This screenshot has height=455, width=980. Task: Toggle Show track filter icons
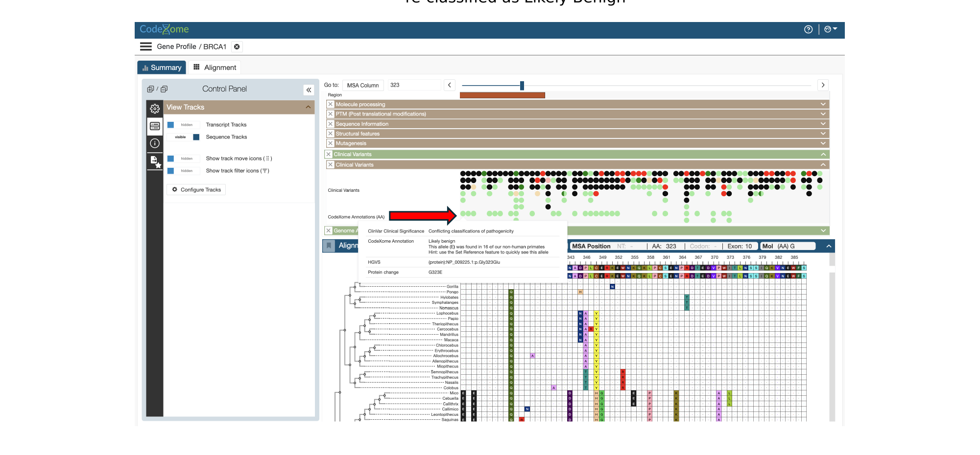184,171
